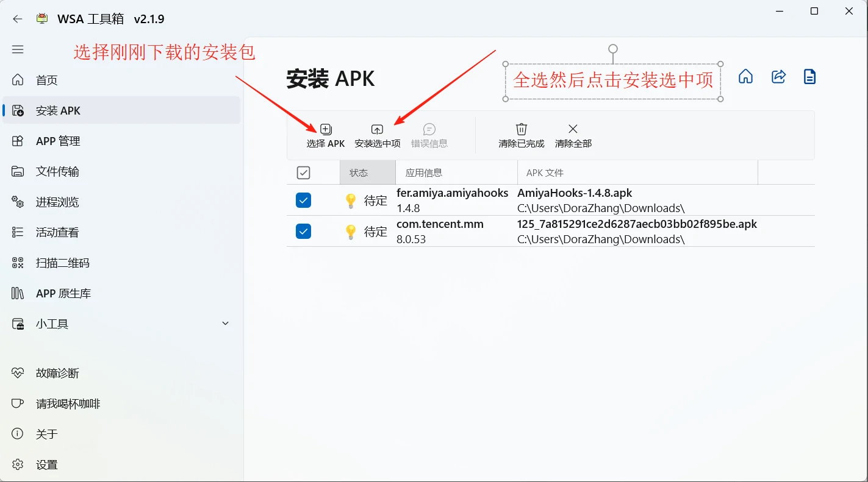Click the share icon at top right
Screen dimensions: 868x482
778,77
